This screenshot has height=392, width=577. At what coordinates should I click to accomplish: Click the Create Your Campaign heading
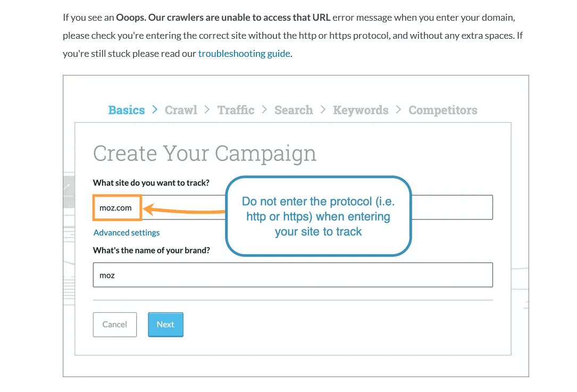(205, 154)
